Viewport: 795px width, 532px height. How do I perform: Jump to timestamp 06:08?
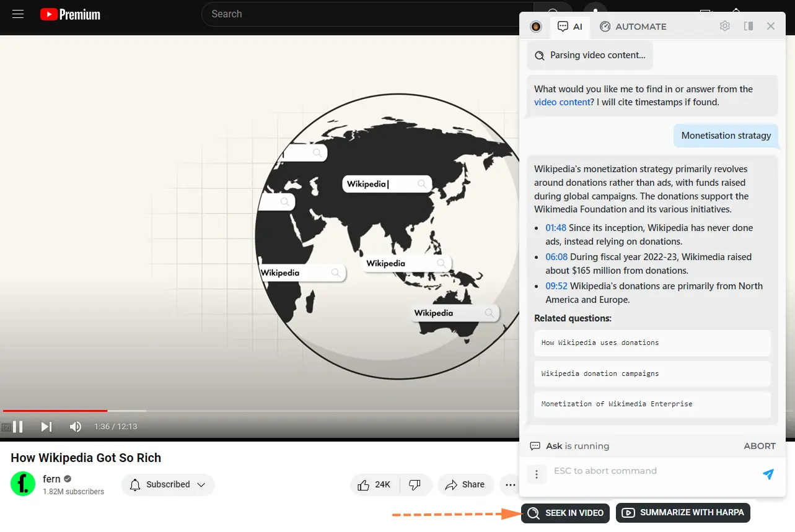click(x=556, y=257)
